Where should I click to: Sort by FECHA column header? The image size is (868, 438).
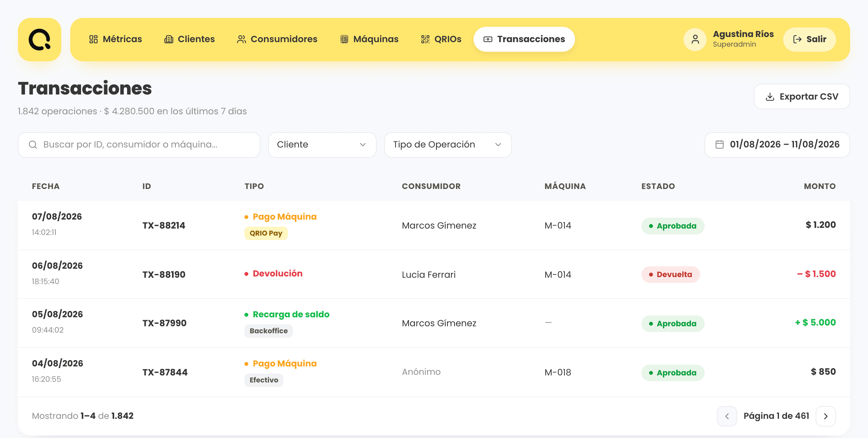46,186
